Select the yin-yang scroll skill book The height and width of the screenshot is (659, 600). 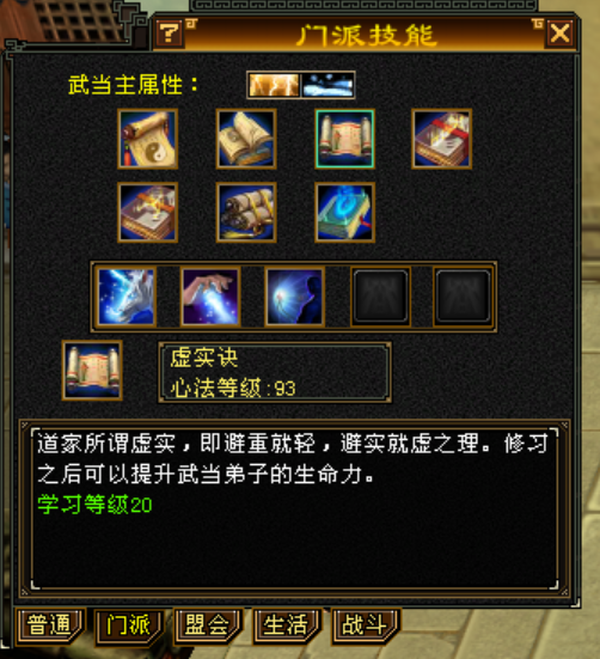147,139
